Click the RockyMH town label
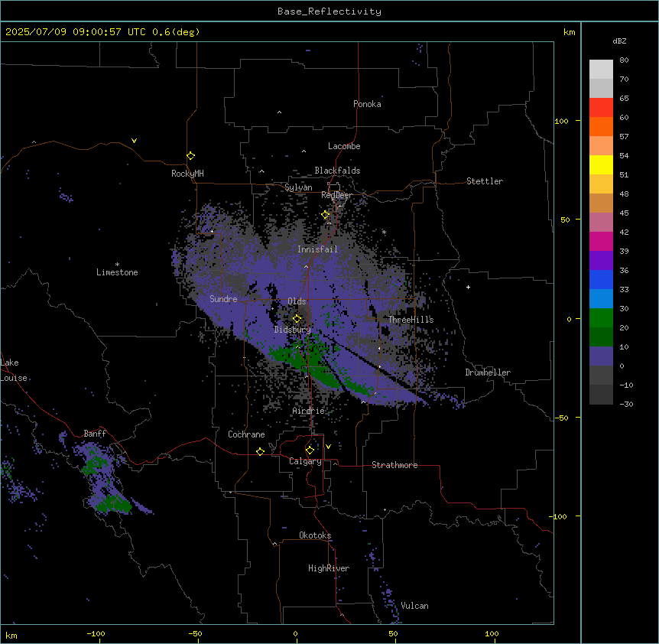This screenshot has width=659, height=644. [x=187, y=174]
